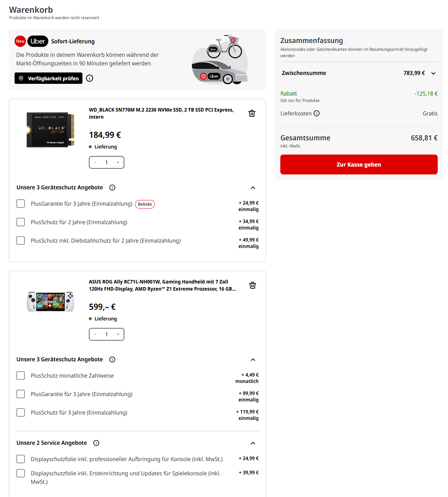The width and height of the screenshot is (448, 497).
Task: Click Verfügbarkeit prüfen button
Action: 48,78
